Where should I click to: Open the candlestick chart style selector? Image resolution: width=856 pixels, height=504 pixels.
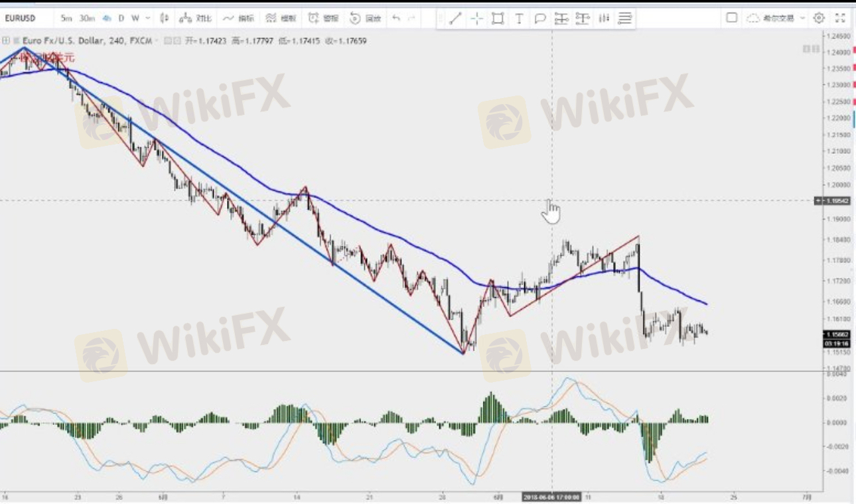point(165,18)
